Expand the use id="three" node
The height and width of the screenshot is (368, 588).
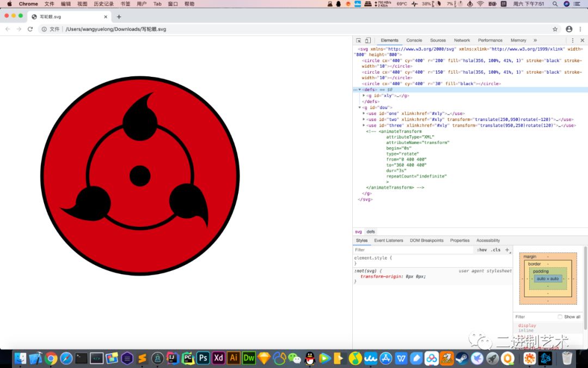[x=364, y=125]
